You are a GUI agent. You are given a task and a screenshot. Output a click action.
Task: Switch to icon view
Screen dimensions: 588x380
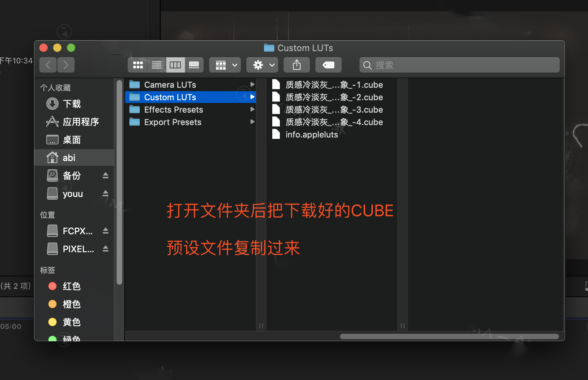tap(138, 65)
